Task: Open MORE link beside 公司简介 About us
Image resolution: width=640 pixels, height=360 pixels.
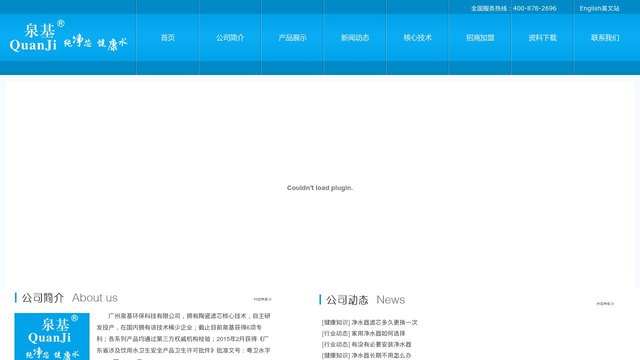Action: pos(262,299)
